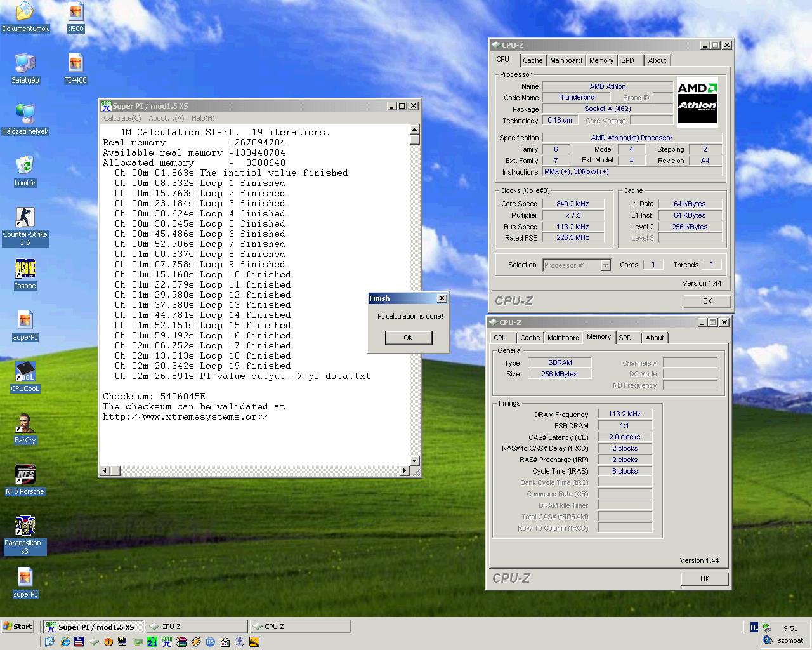Click OK in the upper CPU-Z window
The width and height of the screenshot is (812, 650).
[x=707, y=302]
